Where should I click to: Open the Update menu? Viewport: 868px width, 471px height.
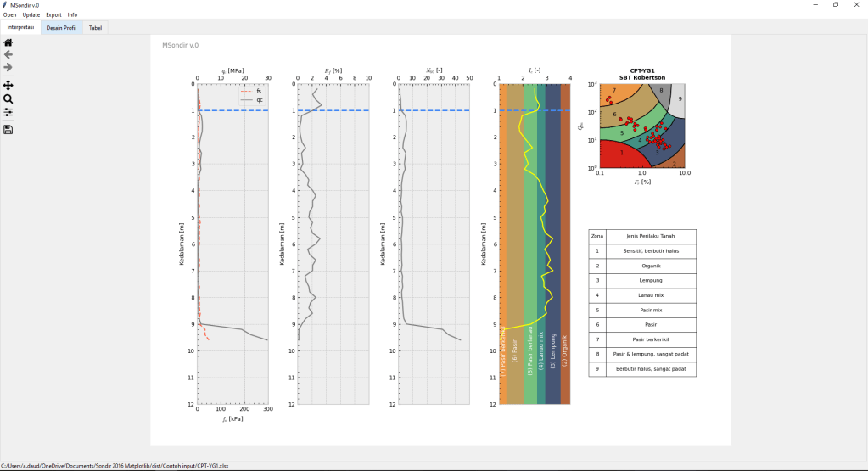click(31, 15)
